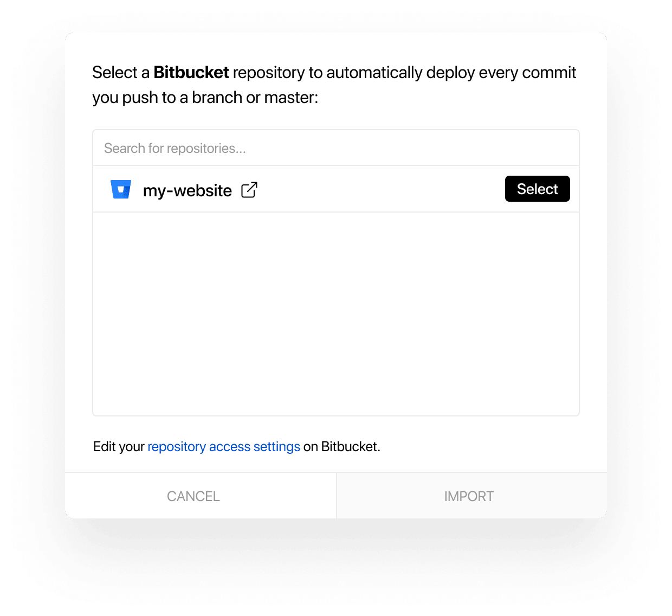Open my-website via external link icon

tap(249, 190)
